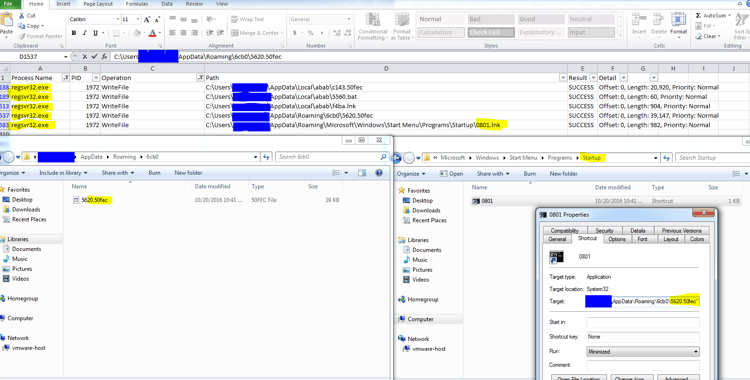Open the Details tab in 0801 Properties
750x380 pixels.
tap(638, 230)
